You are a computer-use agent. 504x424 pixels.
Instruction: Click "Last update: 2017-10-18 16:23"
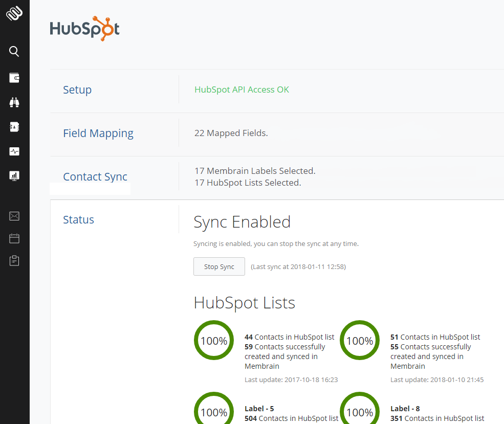tap(291, 380)
